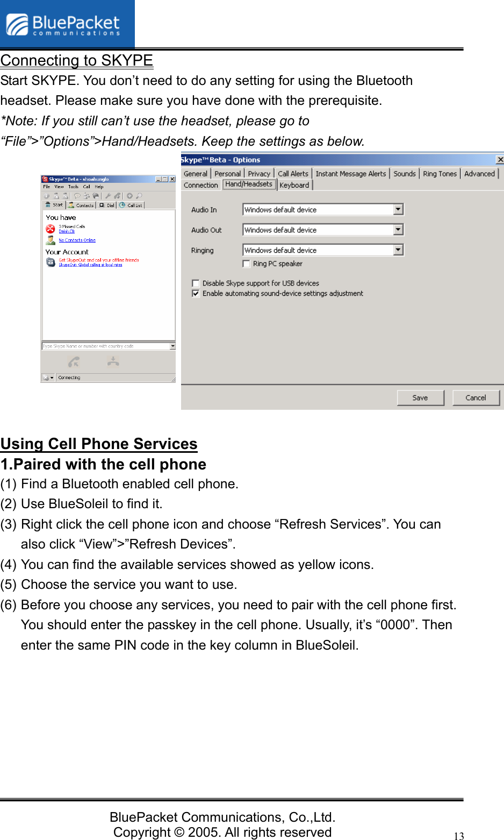The height and width of the screenshot is (840, 504).
Task: Open the Audio In device dropdown
Action: [x=398, y=209]
